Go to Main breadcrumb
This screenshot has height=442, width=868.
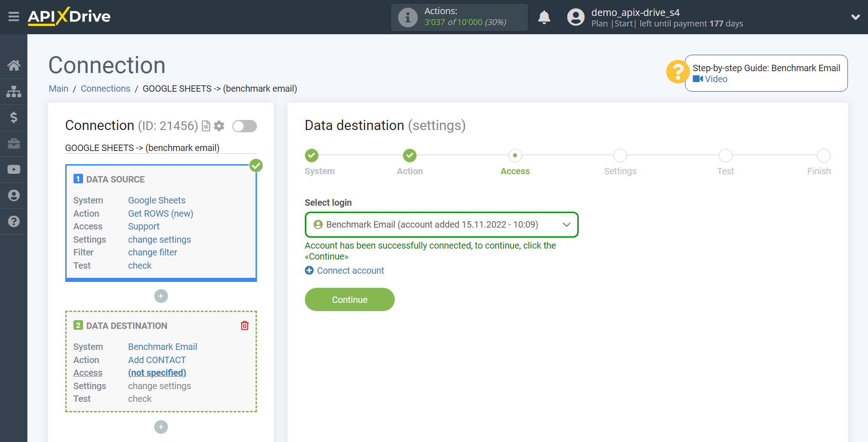coord(58,88)
